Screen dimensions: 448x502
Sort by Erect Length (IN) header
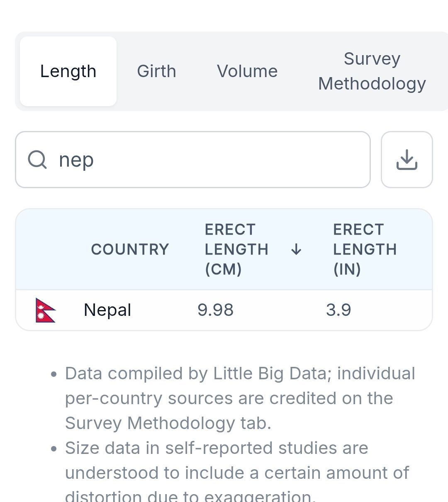(365, 250)
